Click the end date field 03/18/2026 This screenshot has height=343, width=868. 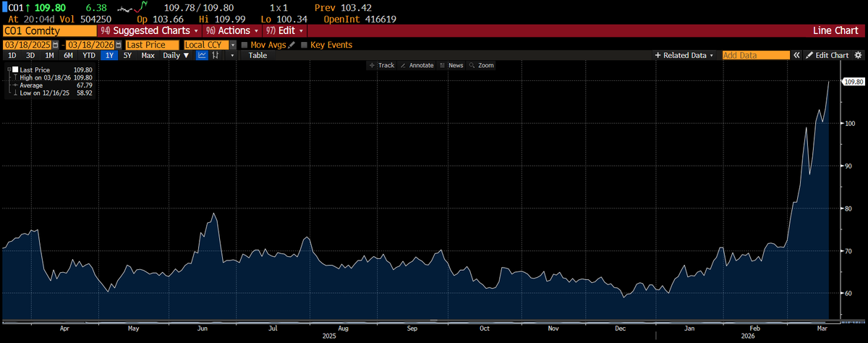coord(89,45)
